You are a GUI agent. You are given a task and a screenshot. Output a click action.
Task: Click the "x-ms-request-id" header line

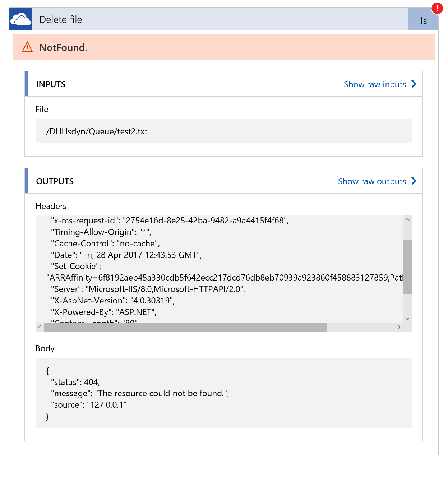[170, 221]
